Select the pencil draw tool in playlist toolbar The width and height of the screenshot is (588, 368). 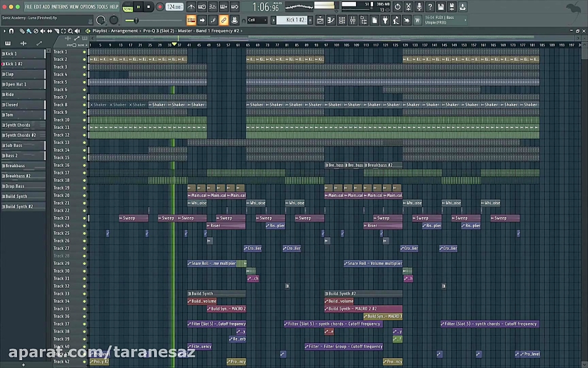tap(22, 31)
